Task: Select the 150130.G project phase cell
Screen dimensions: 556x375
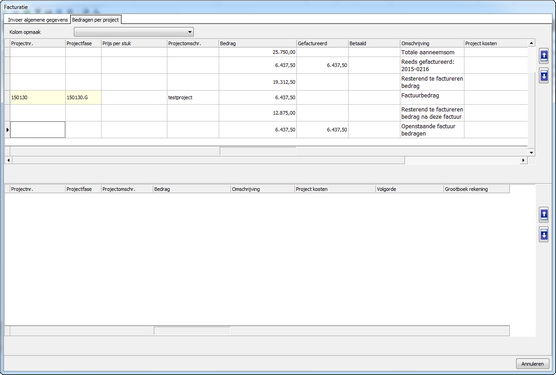Action: (83, 97)
